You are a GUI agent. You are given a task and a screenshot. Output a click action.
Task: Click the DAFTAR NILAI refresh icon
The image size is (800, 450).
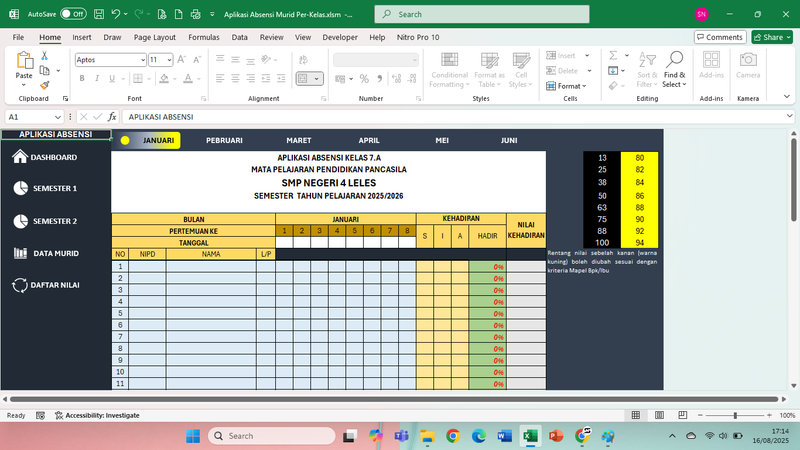click(19, 285)
